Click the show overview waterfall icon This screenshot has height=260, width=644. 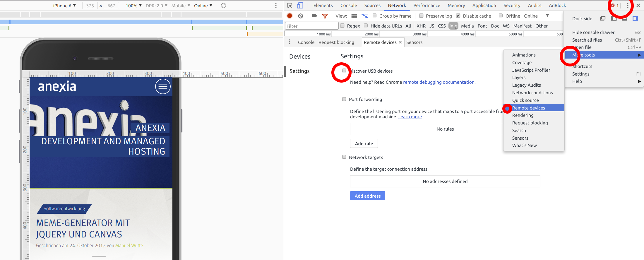click(365, 16)
